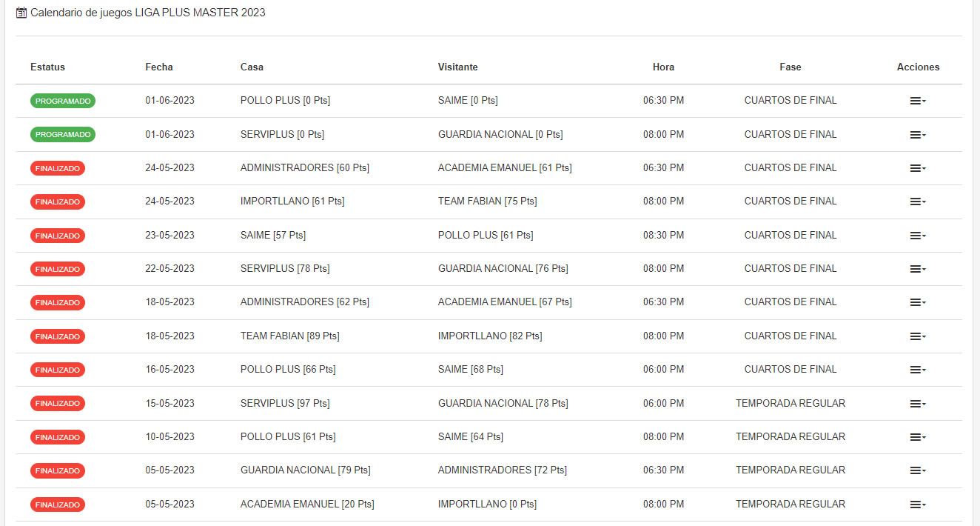Click the Hora column header
This screenshot has width=980, height=526.
pyautogui.click(x=663, y=67)
